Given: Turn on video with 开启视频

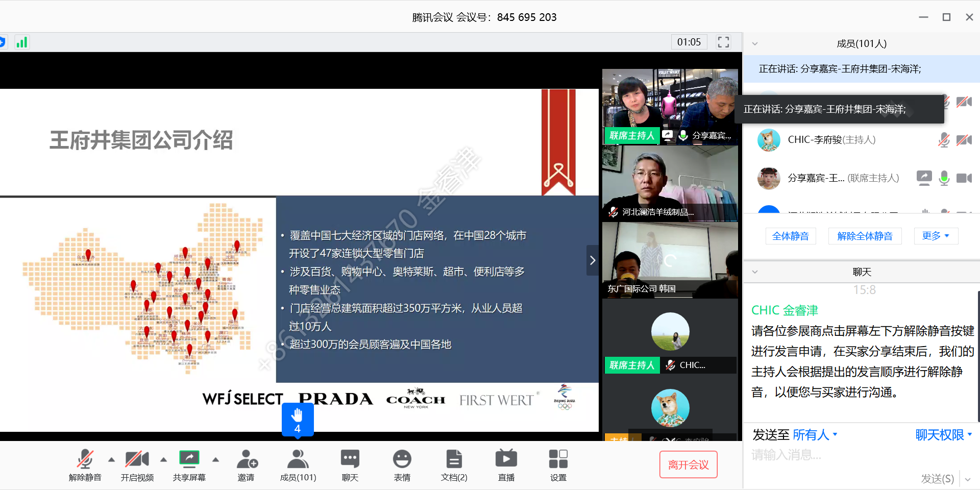Looking at the screenshot, I should [137, 465].
